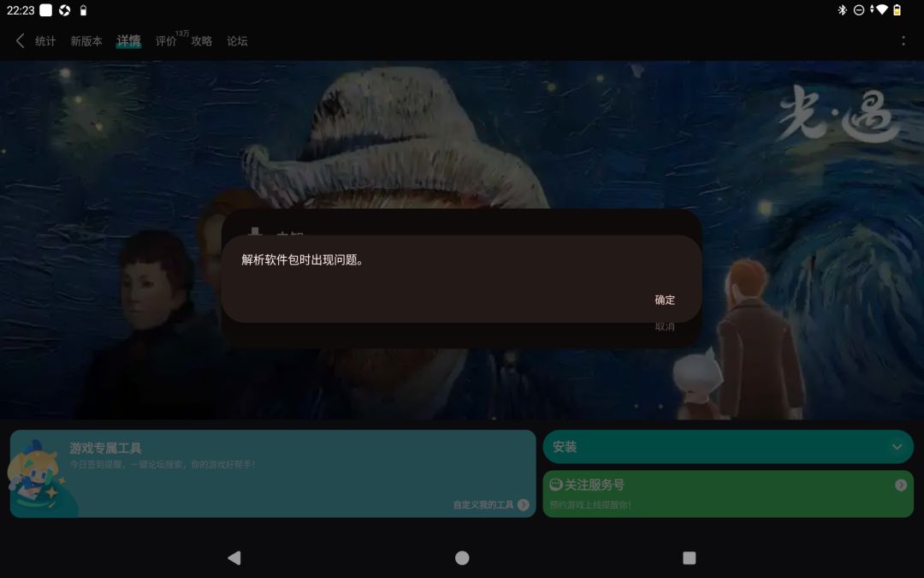Open the three-dot overflow menu
Image resolution: width=924 pixels, height=578 pixels.
click(903, 41)
